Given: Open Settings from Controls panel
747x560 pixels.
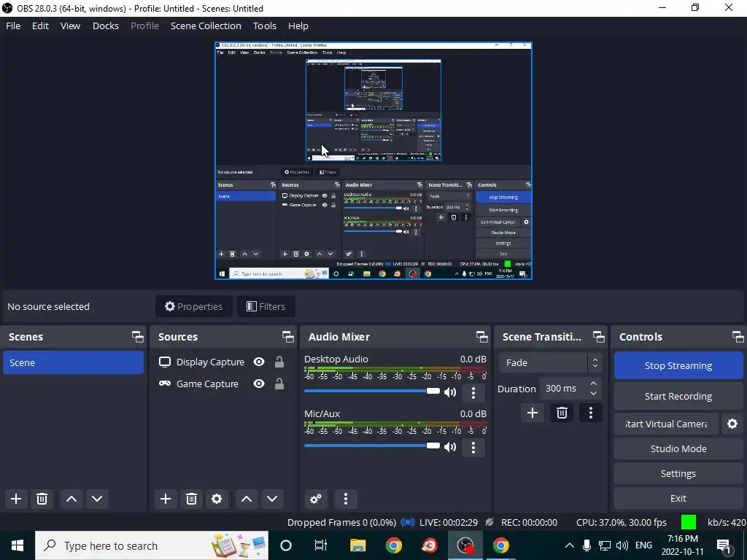Looking at the screenshot, I should point(678,473).
